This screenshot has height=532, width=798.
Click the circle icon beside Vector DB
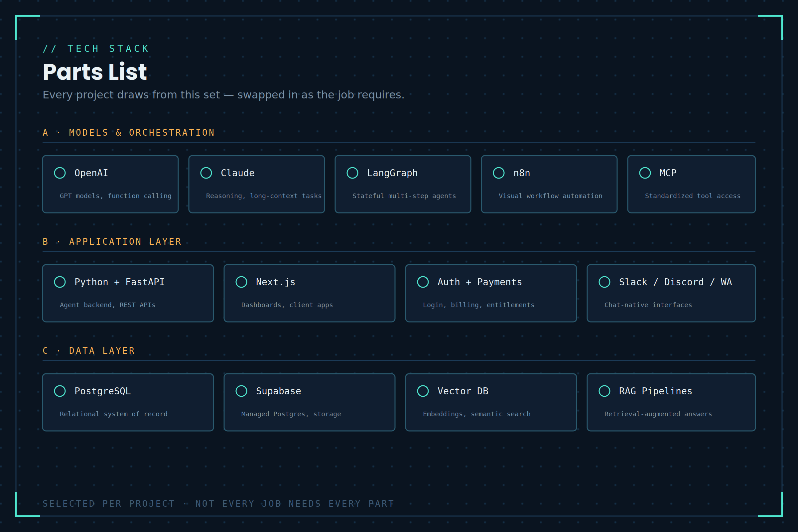click(423, 391)
